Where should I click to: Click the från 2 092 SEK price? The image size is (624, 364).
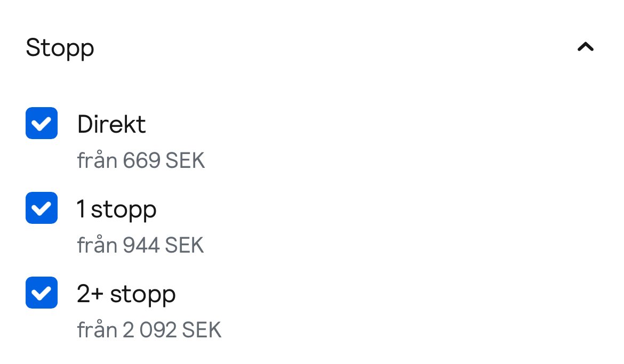click(149, 330)
